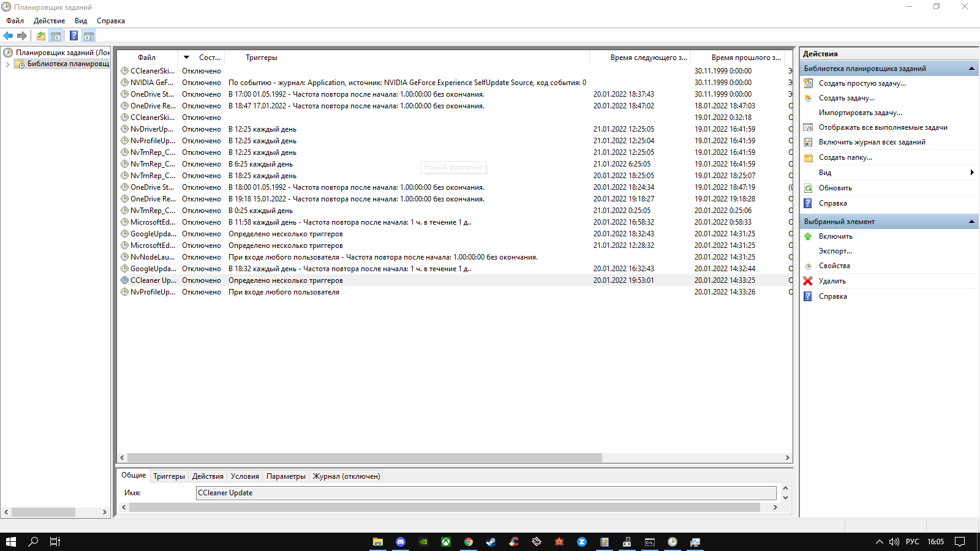Click details pane vertical scroll down arrow
This screenshot has height=551, width=980.
785,498
